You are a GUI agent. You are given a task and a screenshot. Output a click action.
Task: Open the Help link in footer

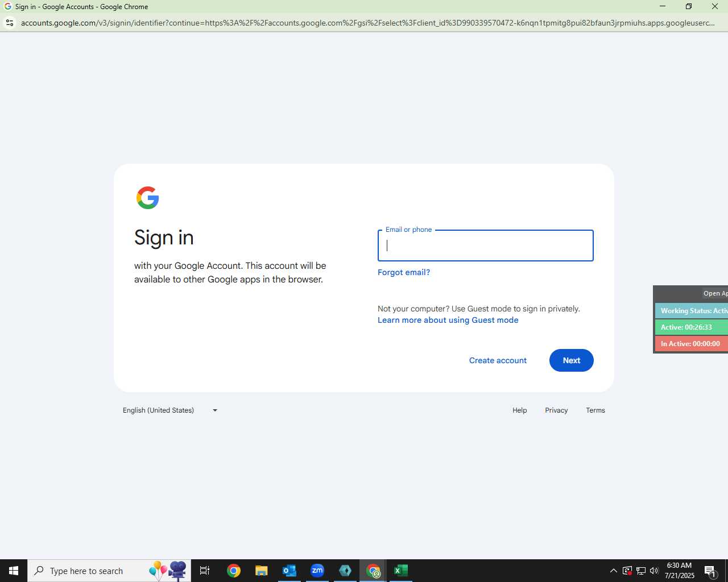pyautogui.click(x=519, y=410)
